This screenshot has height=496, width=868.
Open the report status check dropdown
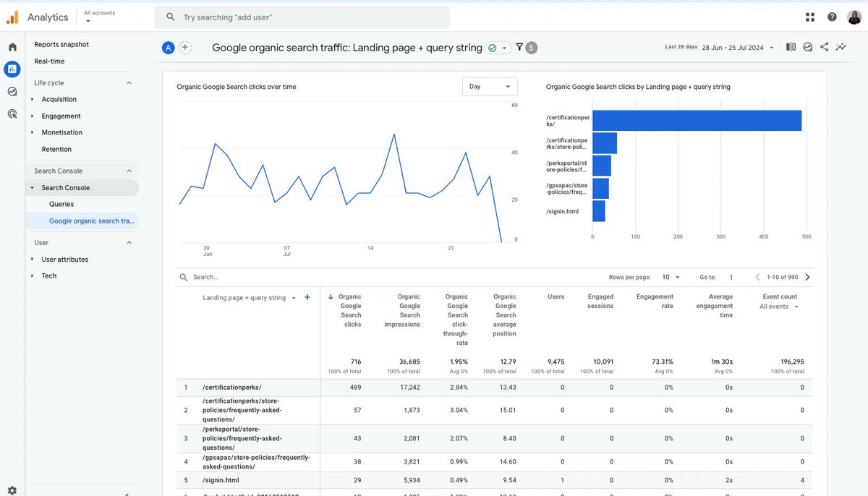click(x=498, y=48)
